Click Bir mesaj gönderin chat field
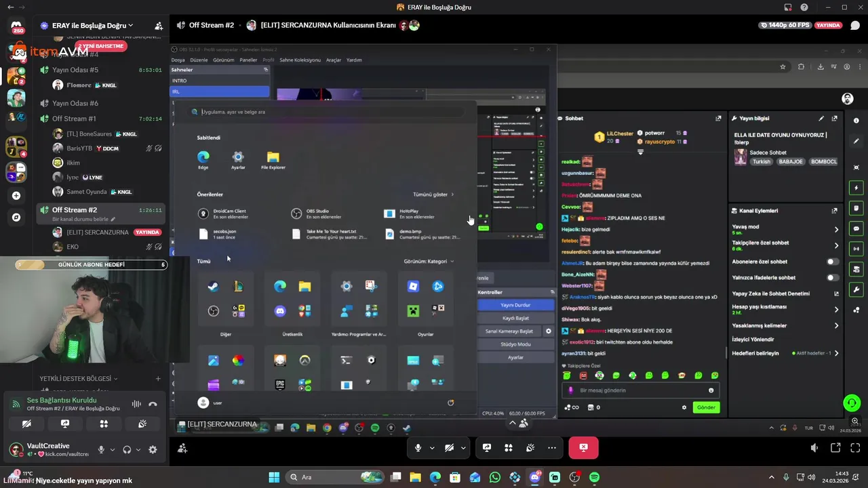The image size is (868, 488). [640, 390]
